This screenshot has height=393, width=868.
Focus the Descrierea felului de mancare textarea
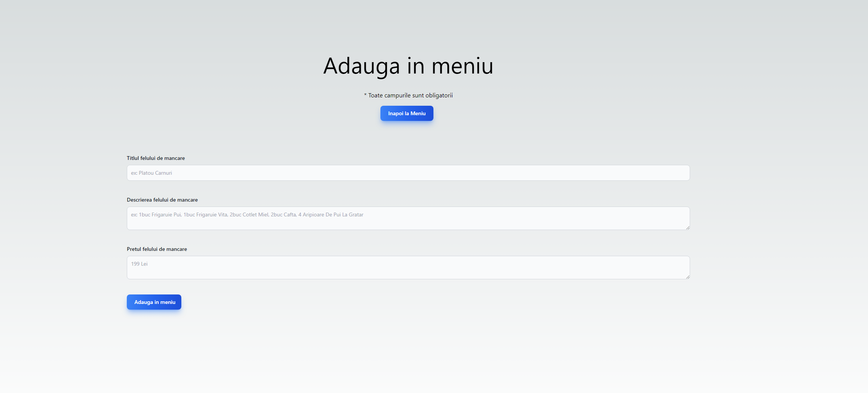pos(408,218)
